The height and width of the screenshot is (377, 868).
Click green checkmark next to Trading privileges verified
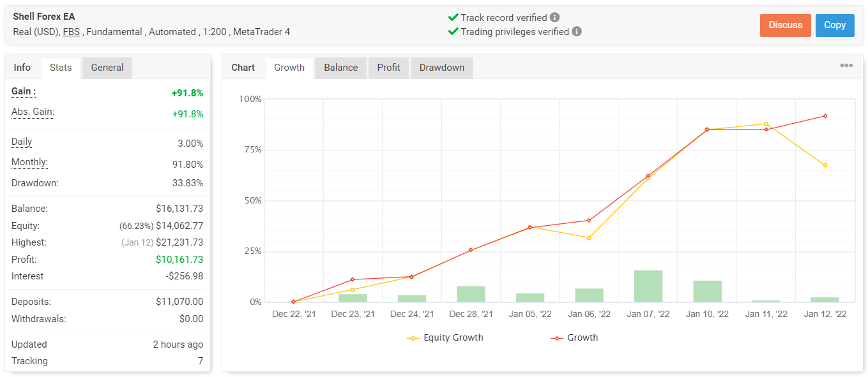[453, 31]
